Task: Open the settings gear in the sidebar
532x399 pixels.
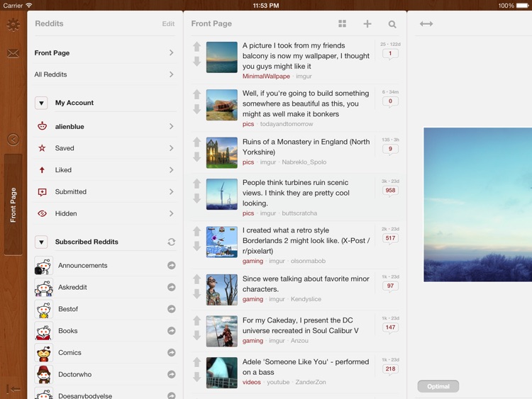Action: coord(13,25)
